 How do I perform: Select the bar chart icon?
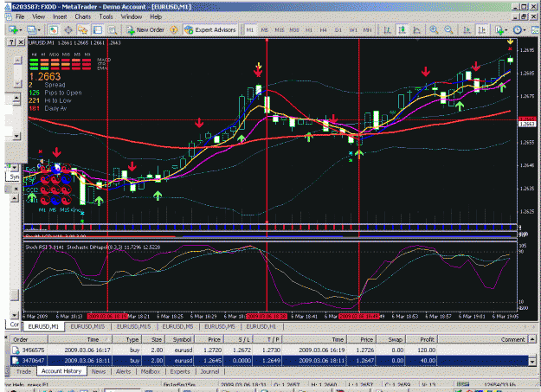387,30
